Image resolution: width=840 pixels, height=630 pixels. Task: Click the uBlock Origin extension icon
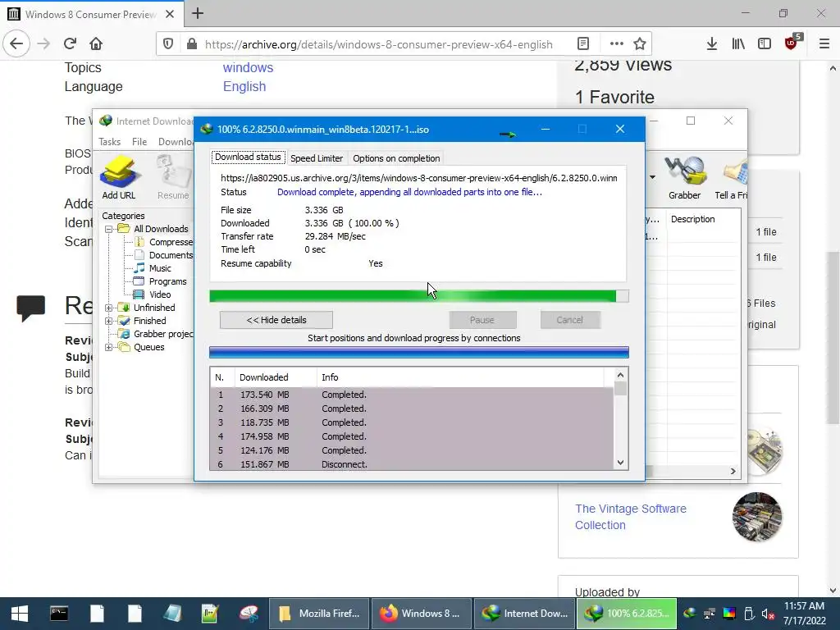pyautogui.click(x=792, y=43)
